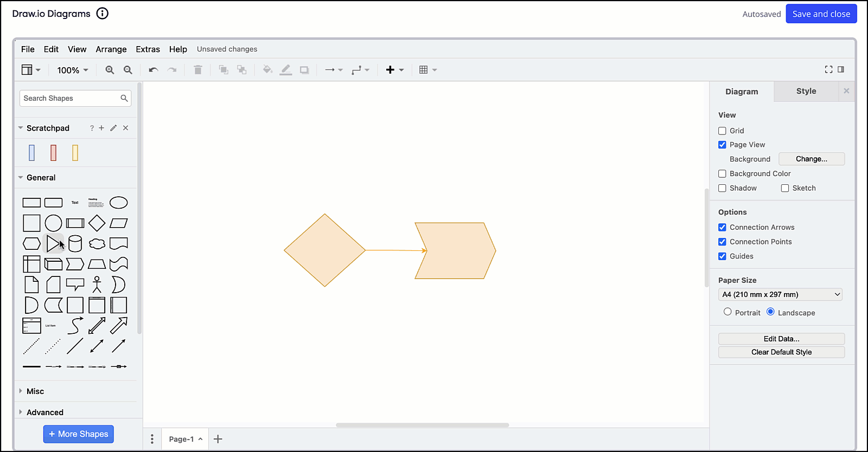Image resolution: width=868 pixels, height=452 pixels.
Task: Click the fullscreen toggle icon
Action: pos(828,69)
